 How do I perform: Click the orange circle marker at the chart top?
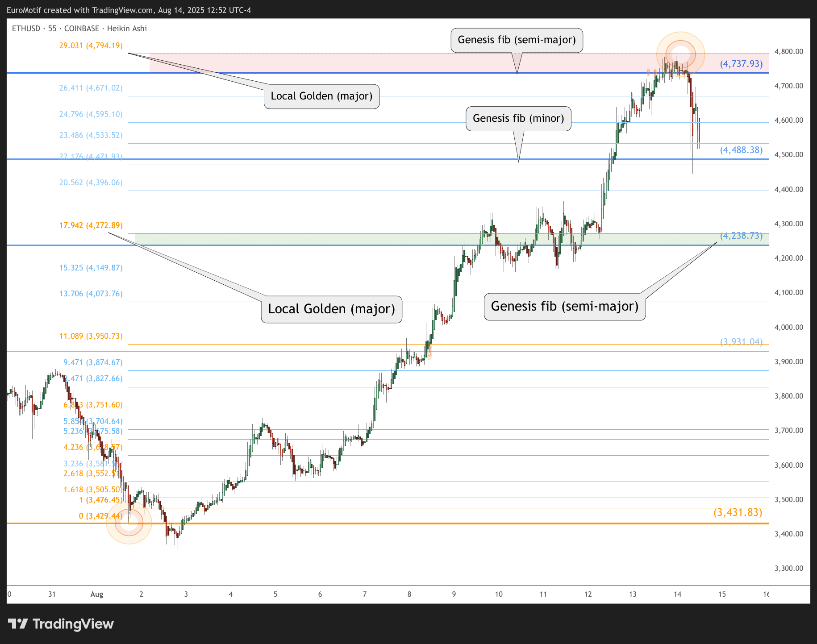point(680,55)
